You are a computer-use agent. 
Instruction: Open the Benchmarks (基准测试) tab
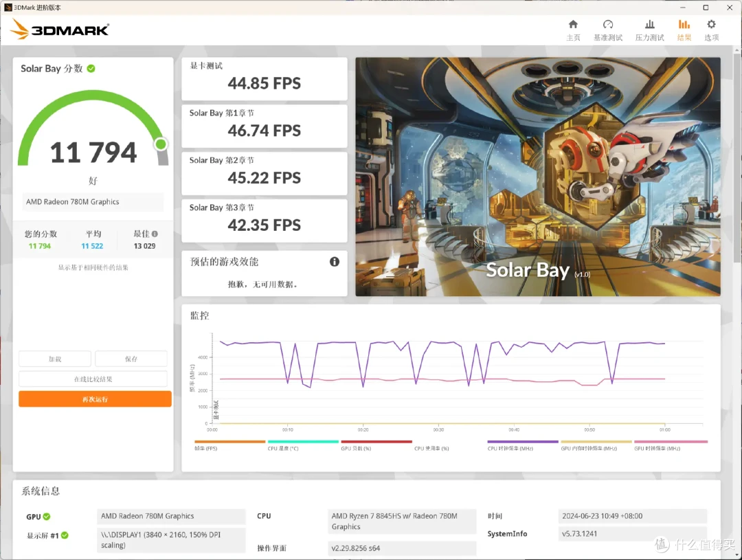coord(608,30)
